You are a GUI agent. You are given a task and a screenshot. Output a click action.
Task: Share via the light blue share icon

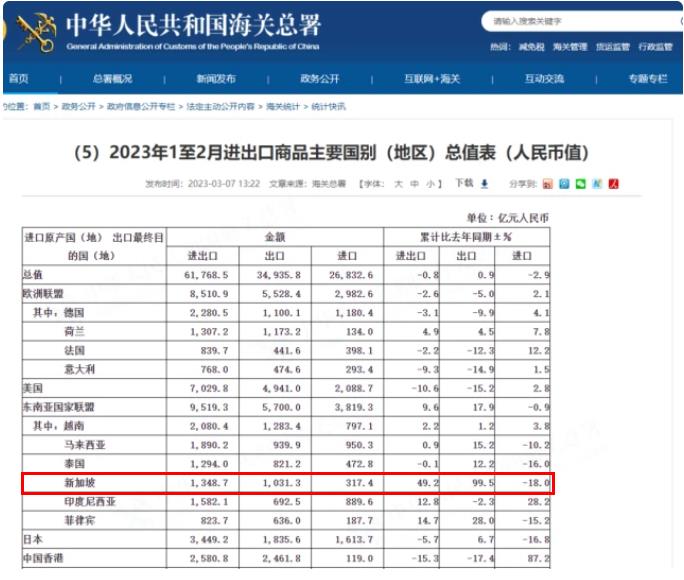597,184
